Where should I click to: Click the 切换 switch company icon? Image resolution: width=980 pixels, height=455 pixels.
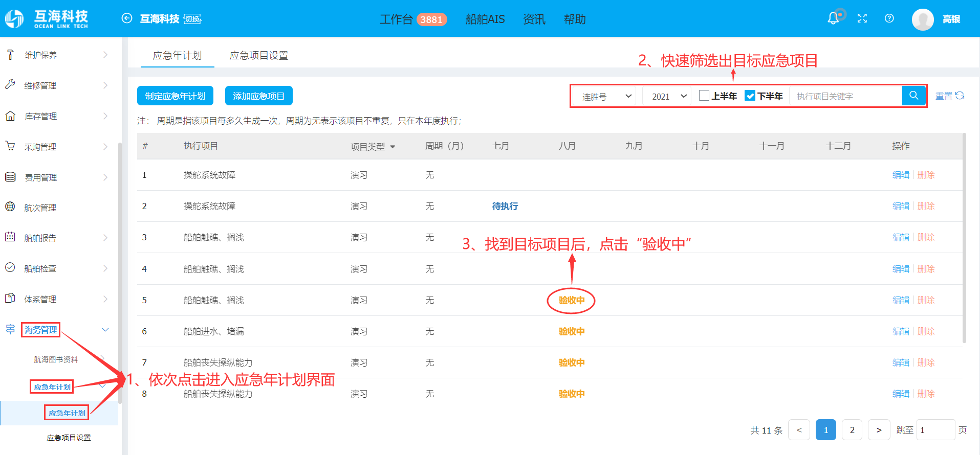[x=192, y=19]
